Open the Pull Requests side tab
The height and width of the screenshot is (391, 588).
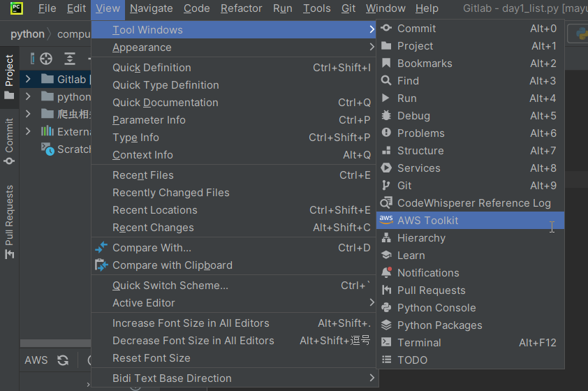pyautogui.click(x=9, y=221)
